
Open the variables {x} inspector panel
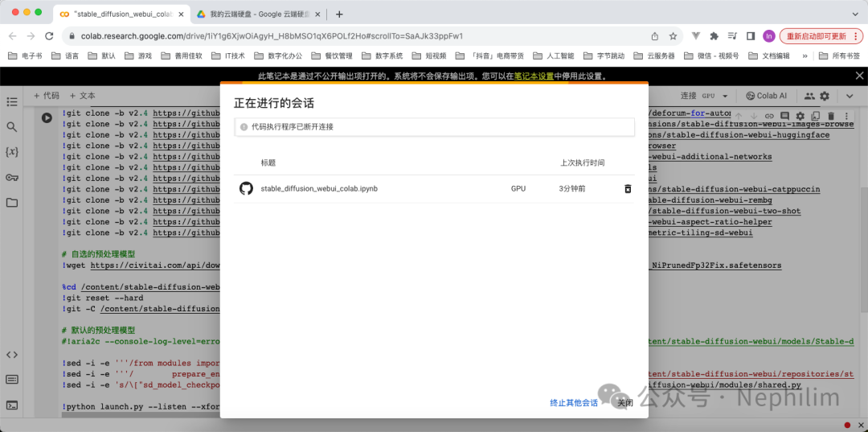pos(11,152)
